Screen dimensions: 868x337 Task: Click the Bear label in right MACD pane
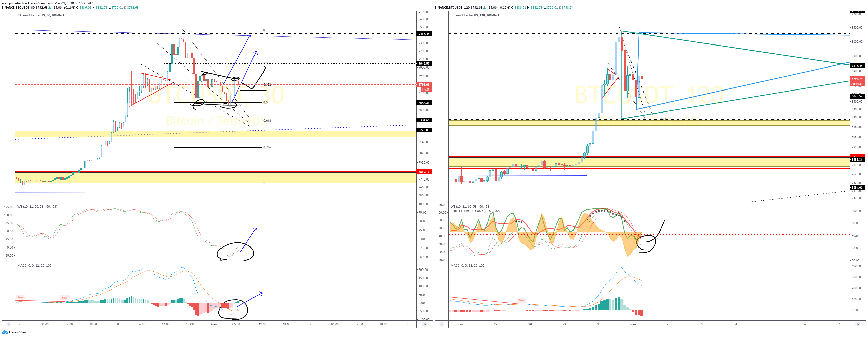coord(521,300)
